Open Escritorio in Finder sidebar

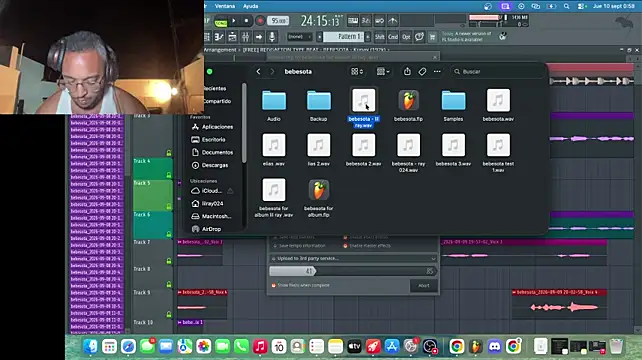pos(209,140)
